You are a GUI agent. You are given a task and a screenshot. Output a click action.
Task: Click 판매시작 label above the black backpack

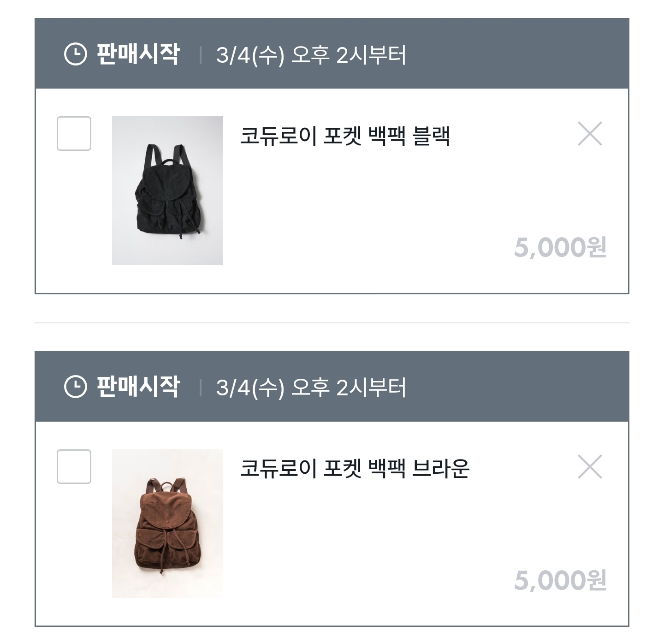[137, 54]
